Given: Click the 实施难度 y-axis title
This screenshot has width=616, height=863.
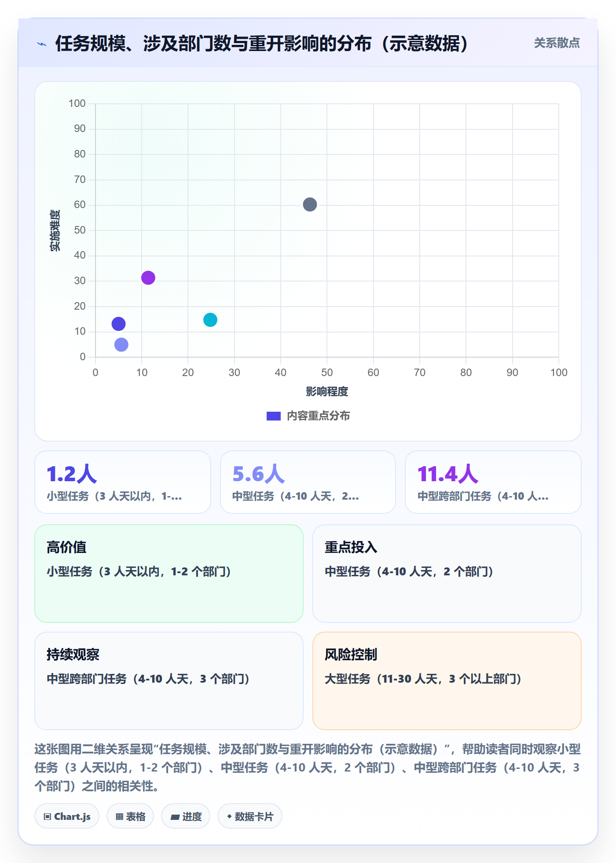Looking at the screenshot, I should pyautogui.click(x=55, y=230).
